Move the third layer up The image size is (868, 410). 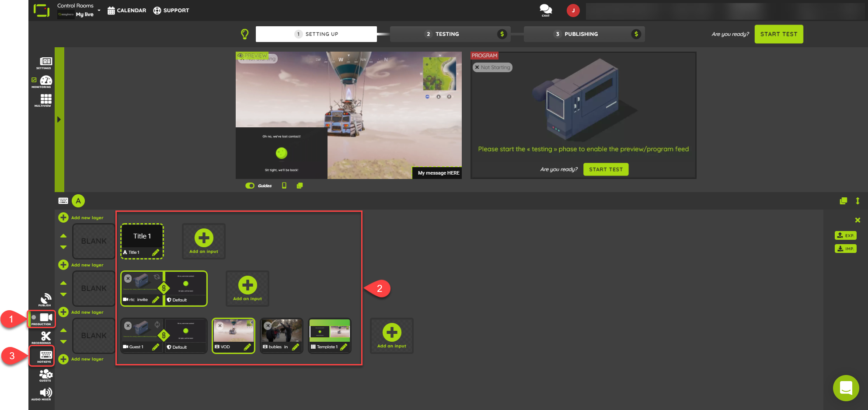click(63, 330)
